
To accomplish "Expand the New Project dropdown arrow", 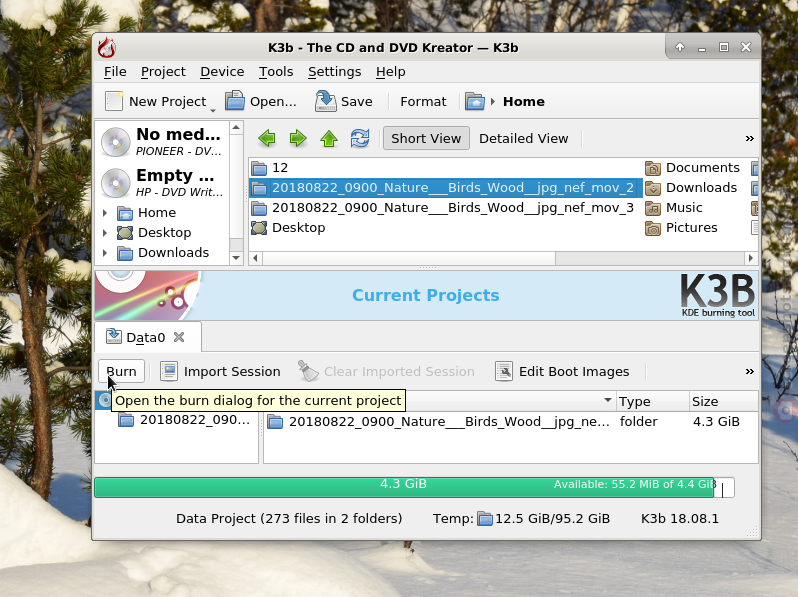I will (x=213, y=110).
